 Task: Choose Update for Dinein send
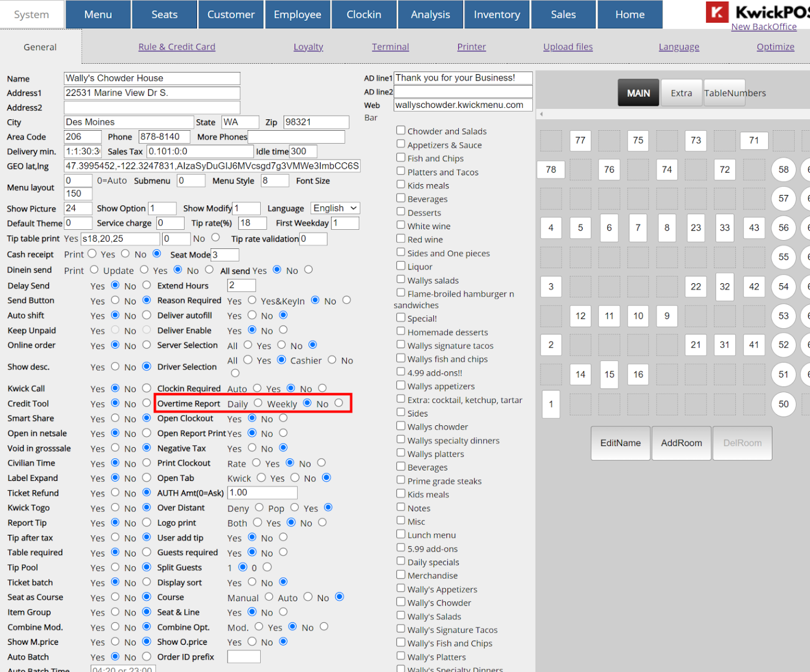point(144,270)
